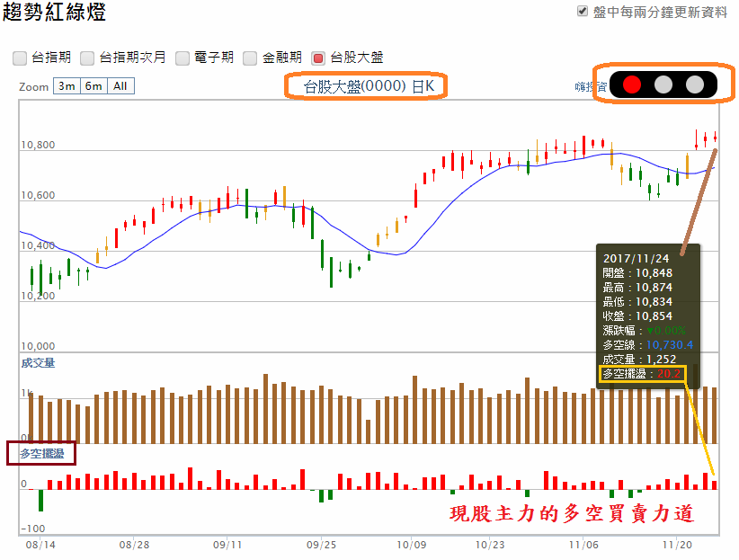Open the 嗨投資 link

coord(591,86)
